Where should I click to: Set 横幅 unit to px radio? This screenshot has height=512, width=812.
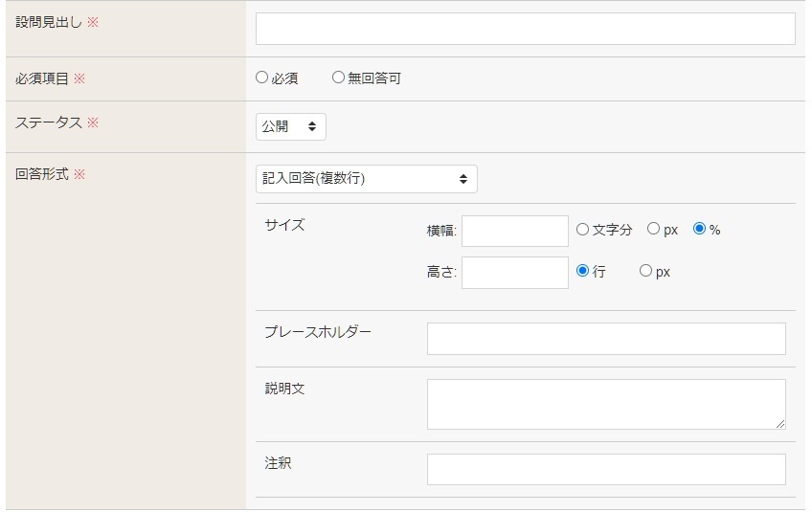tap(653, 230)
